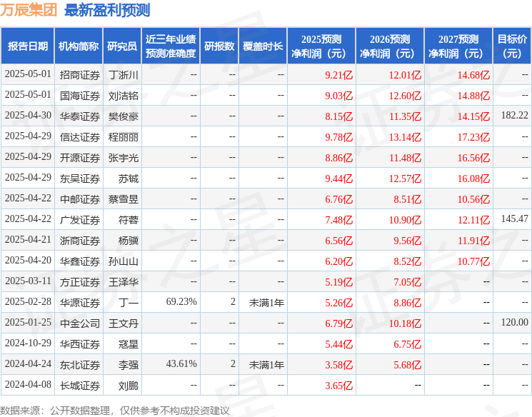Click the 覆盖时长 column header
The width and height of the screenshot is (532, 417).
263,46
